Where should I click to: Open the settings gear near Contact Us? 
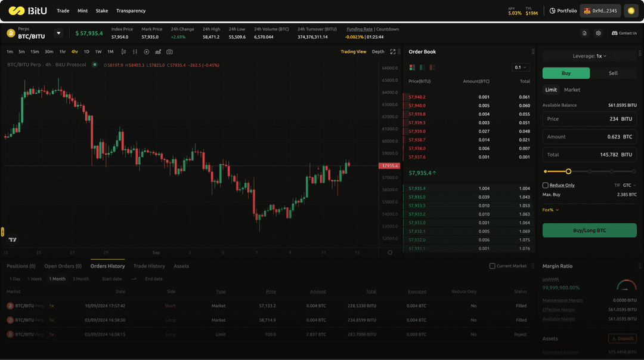[x=599, y=33]
